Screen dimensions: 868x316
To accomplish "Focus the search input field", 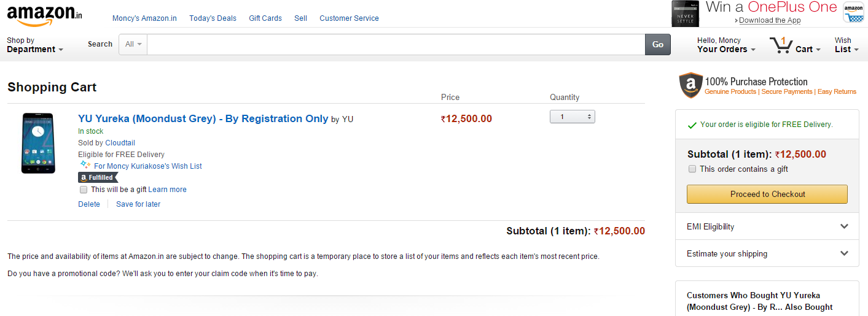I will tap(396, 44).
